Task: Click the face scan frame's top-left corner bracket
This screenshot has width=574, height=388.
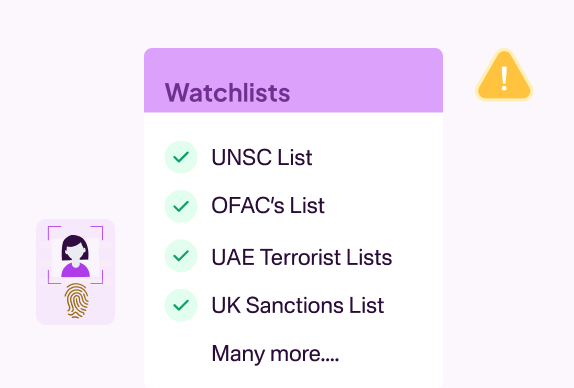Action: point(53,232)
